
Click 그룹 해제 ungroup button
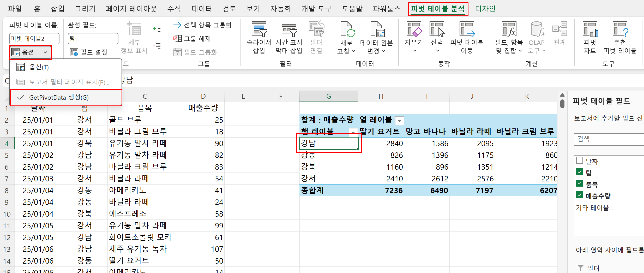tap(192, 39)
